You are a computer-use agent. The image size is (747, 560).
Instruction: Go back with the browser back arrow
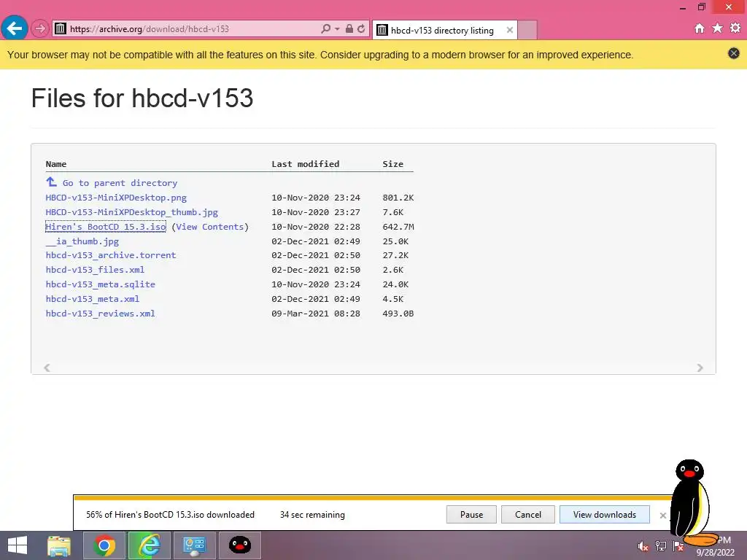click(x=15, y=28)
